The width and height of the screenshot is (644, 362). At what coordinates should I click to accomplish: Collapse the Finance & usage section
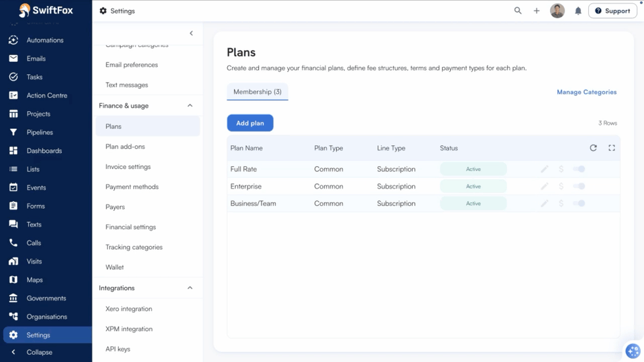tap(190, 106)
